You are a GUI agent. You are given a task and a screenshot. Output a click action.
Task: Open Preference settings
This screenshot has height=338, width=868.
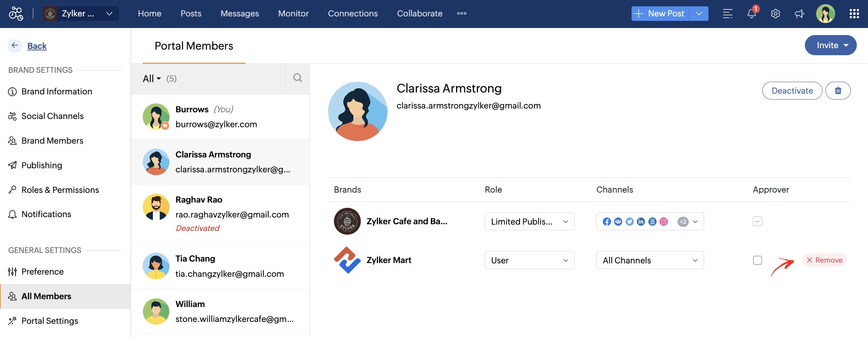click(43, 272)
